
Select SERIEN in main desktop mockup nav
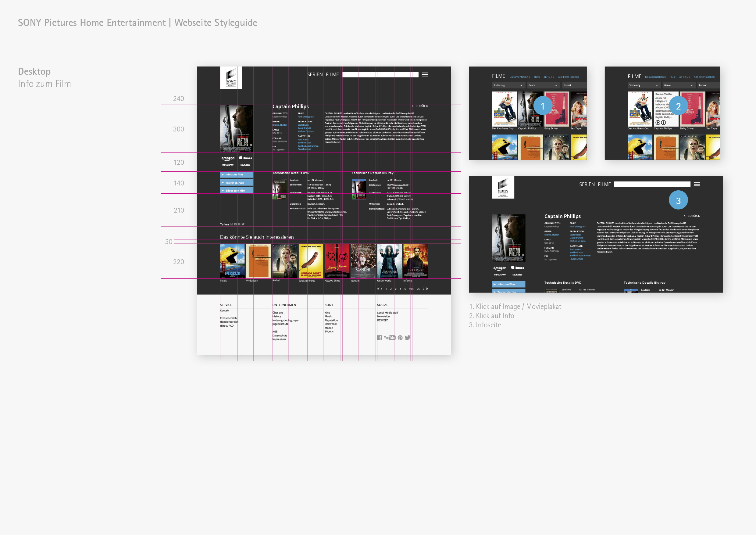click(315, 74)
